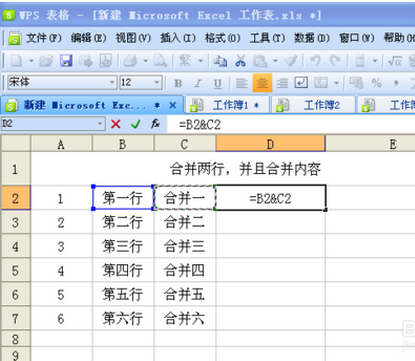Viewport: 415px width, 361px height.
Task: Open the font name dropdown showing 宋体
Action: pos(112,82)
